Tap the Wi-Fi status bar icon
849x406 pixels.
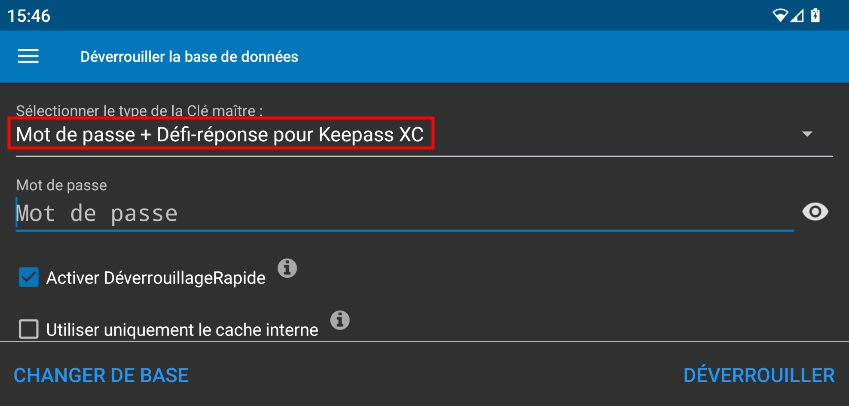click(780, 15)
